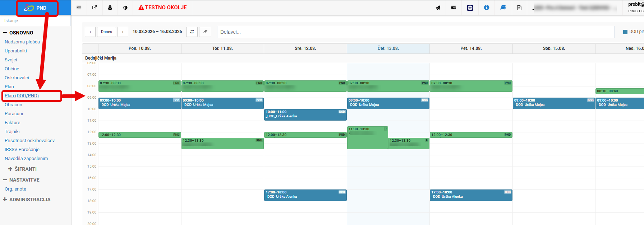Toggle the sidebar menu collapse icon

pyautogui.click(x=79, y=8)
